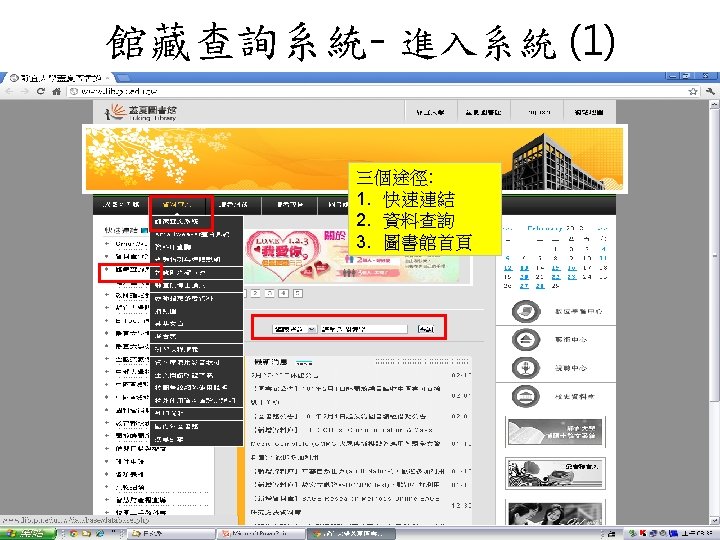Image resolution: width=720 pixels, height=540 pixels.
Task: Click the submit button beside the search field
Action: coord(426,329)
